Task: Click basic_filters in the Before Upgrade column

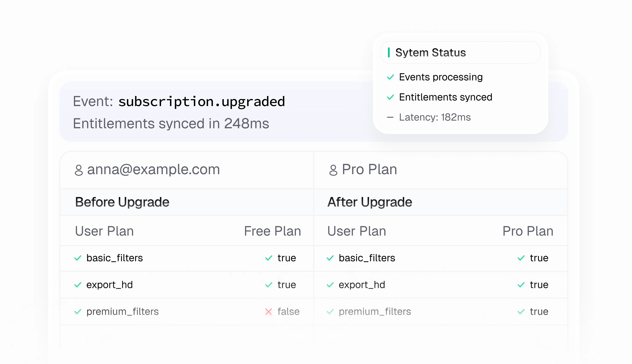Action: 114,258
